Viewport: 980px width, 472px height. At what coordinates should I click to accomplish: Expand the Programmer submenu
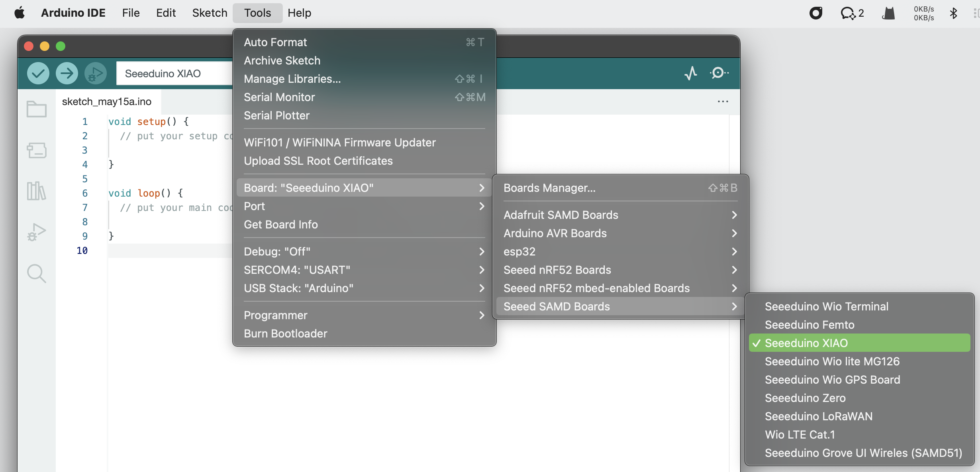tap(364, 315)
